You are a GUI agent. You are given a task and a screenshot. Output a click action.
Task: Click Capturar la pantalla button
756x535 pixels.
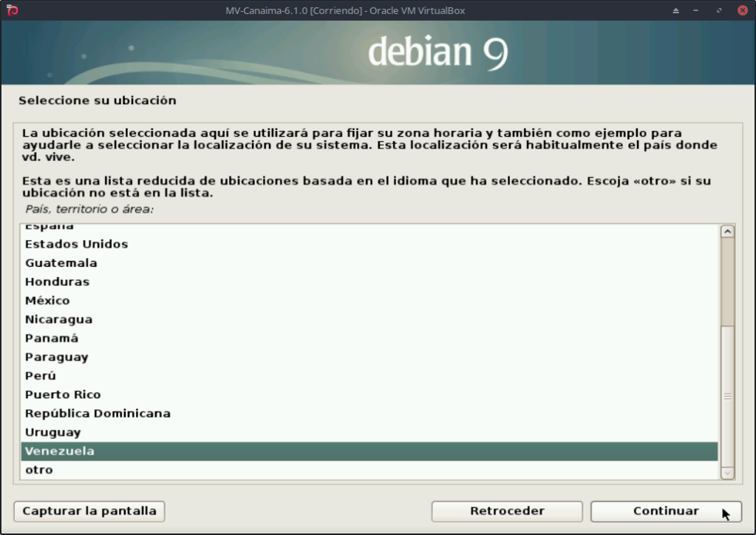click(x=89, y=511)
